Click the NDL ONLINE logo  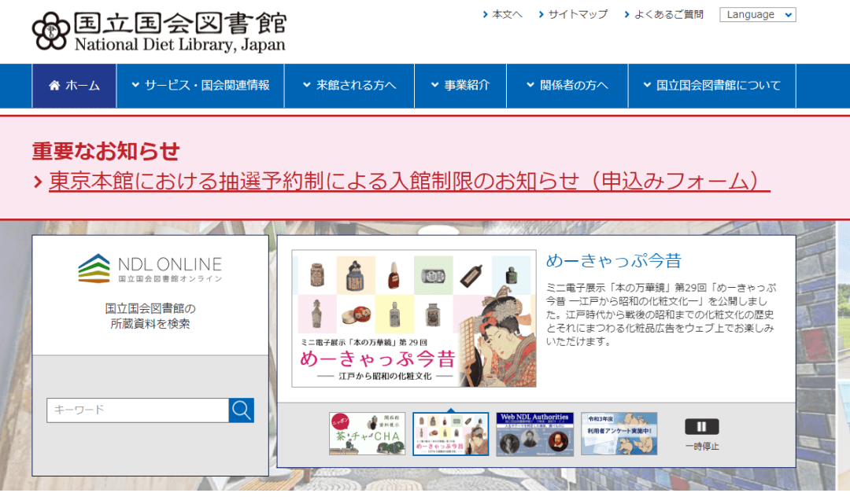pyautogui.click(x=150, y=267)
